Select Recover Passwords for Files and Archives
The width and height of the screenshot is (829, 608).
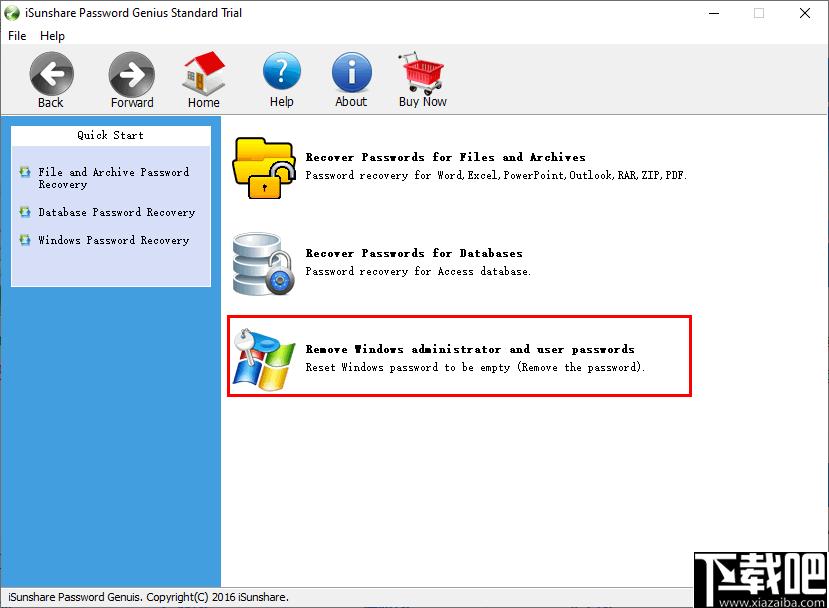click(x=446, y=157)
